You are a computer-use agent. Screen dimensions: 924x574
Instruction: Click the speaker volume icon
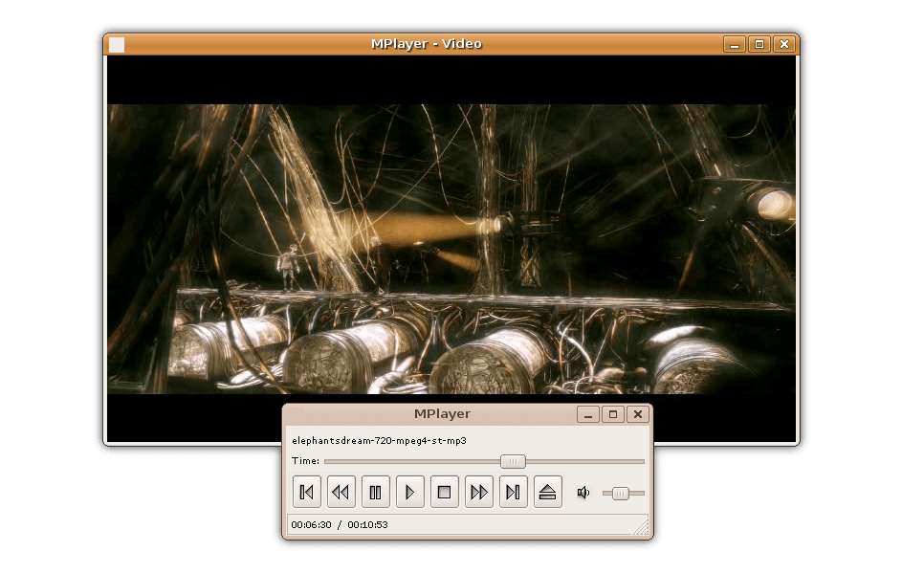pos(583,493)
